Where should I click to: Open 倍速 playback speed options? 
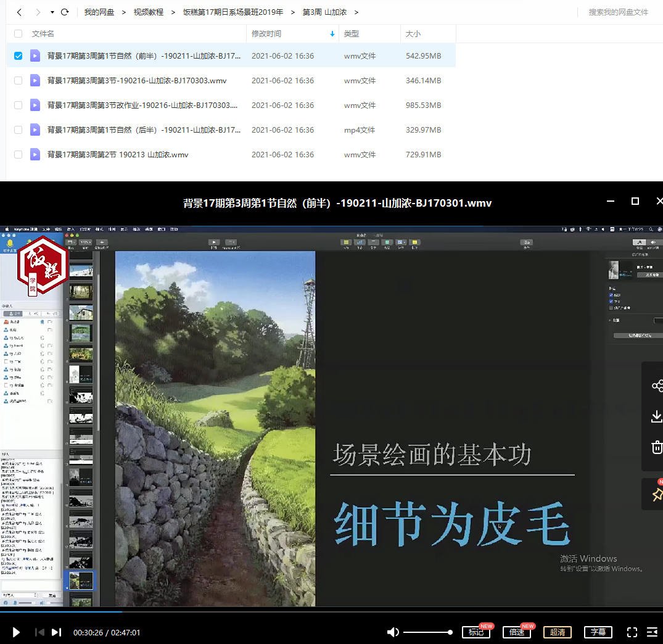click(x=517, y=632)
